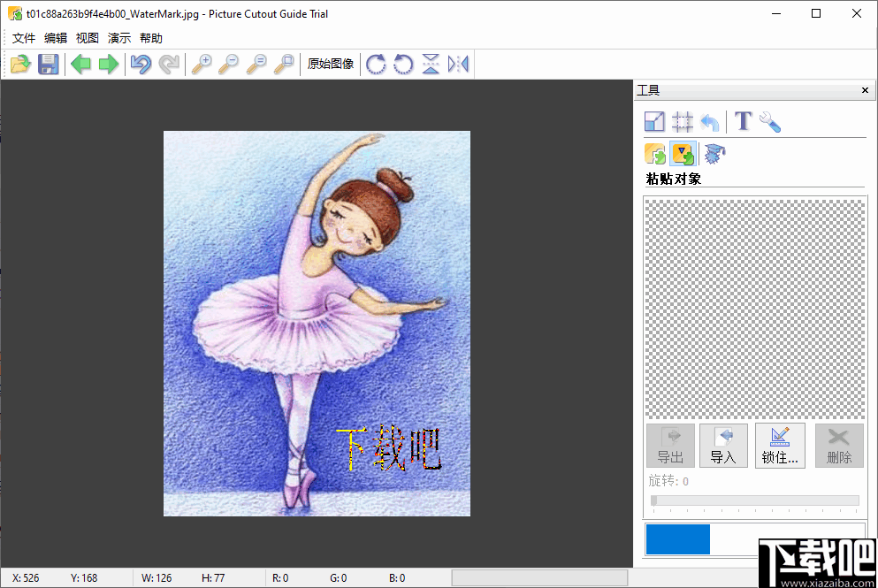Click the checkered paste object preview area

click(x=755, y=309)
